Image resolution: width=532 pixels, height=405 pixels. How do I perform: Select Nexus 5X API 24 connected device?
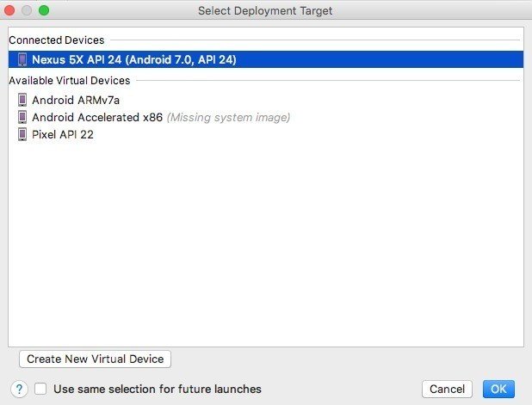133,59
